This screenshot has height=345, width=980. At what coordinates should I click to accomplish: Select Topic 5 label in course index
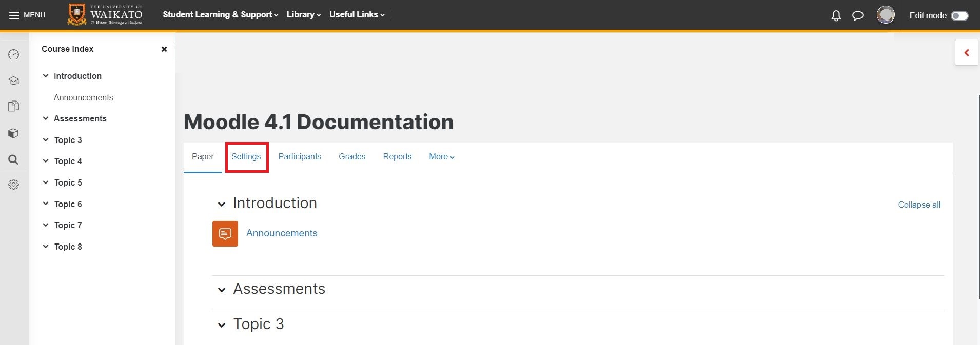coord(68,182)
